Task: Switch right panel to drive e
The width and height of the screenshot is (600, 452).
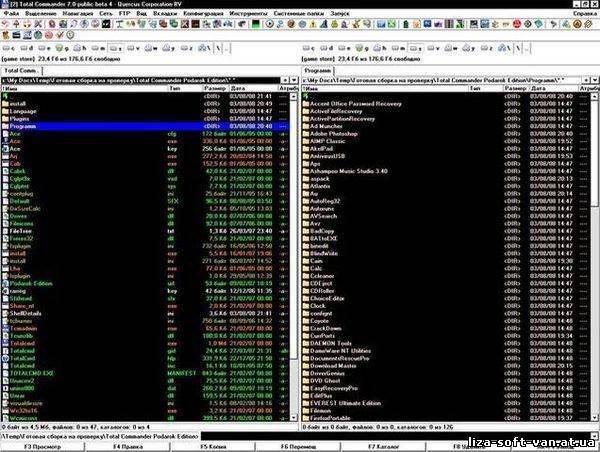Action: [x=344, y=48]
